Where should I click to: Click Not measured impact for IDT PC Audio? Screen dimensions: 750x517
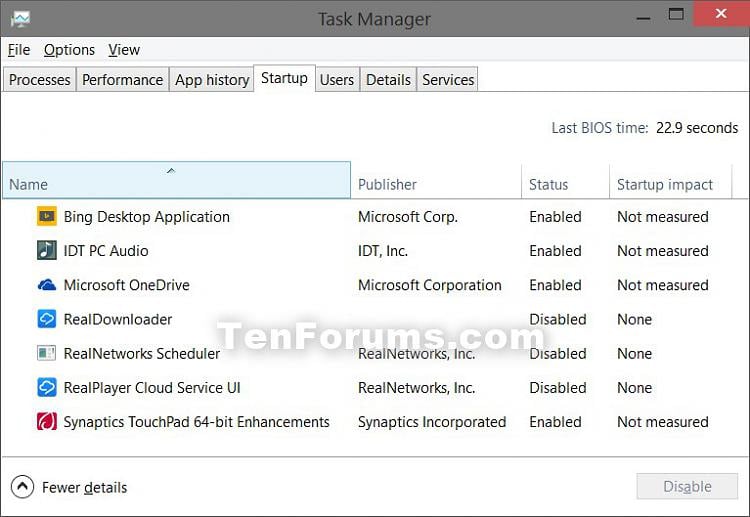click(663, 251)
